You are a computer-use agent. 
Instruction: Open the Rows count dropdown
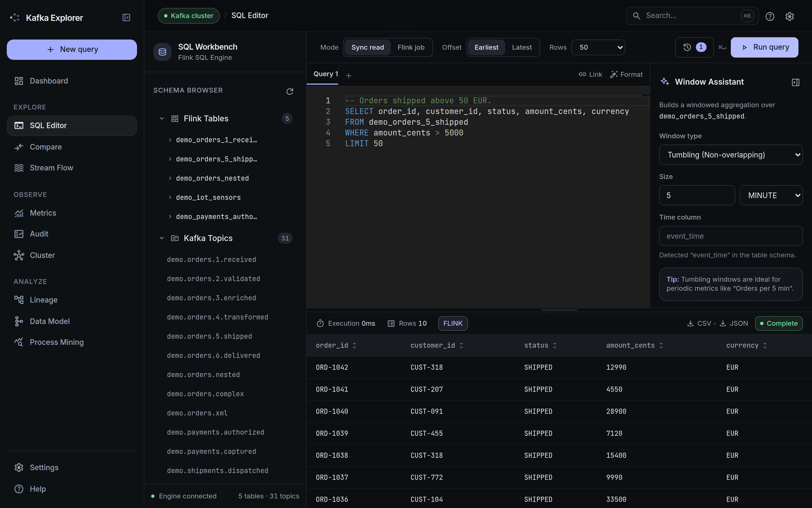coord(598,47)
